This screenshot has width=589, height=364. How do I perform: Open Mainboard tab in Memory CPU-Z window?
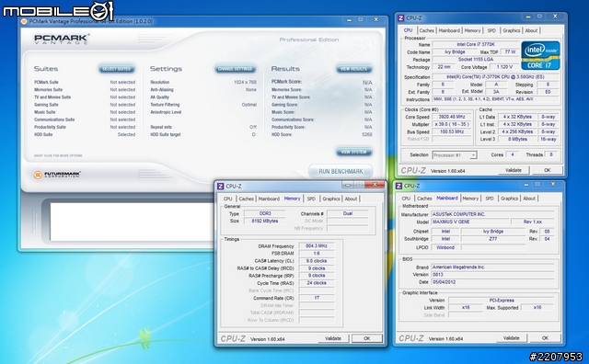269,199
